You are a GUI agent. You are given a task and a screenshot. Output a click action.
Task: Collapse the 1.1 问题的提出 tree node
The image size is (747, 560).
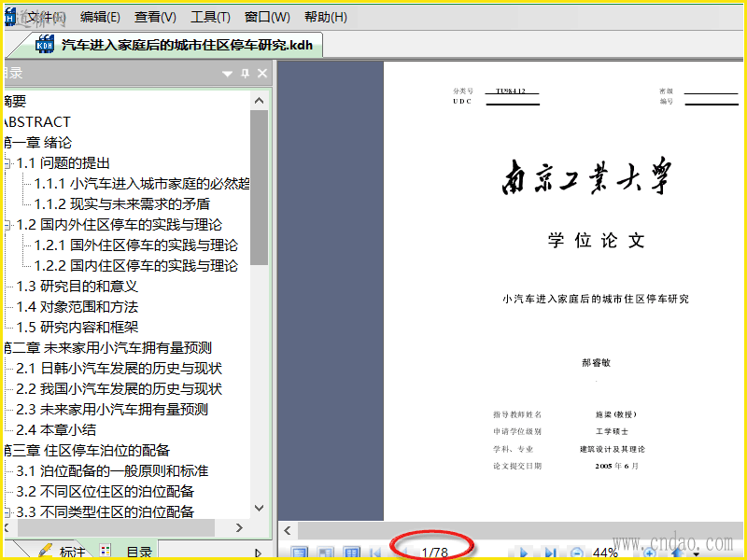coord(8,163)
